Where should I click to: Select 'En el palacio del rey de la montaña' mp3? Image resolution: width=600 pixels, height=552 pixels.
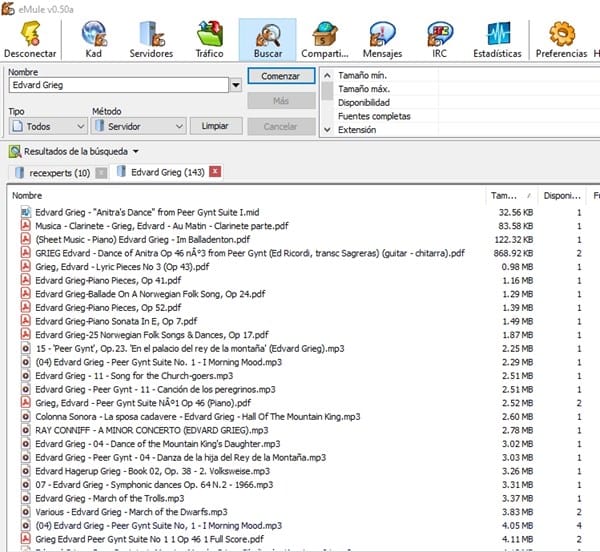click(x=190, y=348)
